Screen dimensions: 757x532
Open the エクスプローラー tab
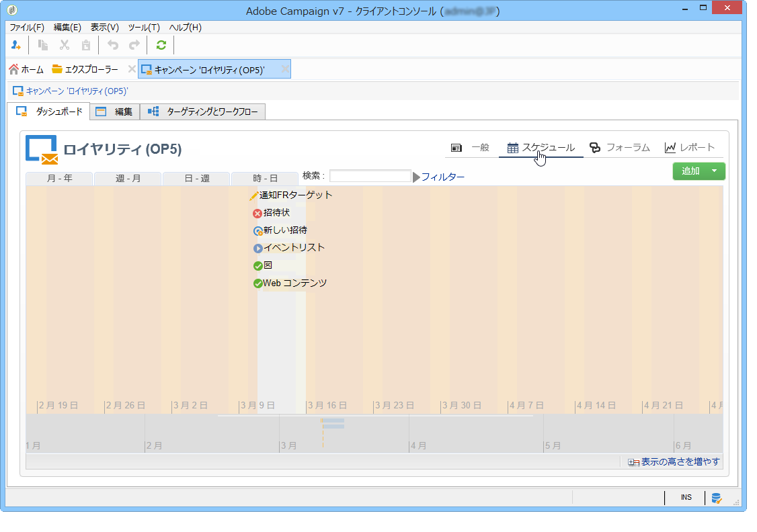coord(85,69)
